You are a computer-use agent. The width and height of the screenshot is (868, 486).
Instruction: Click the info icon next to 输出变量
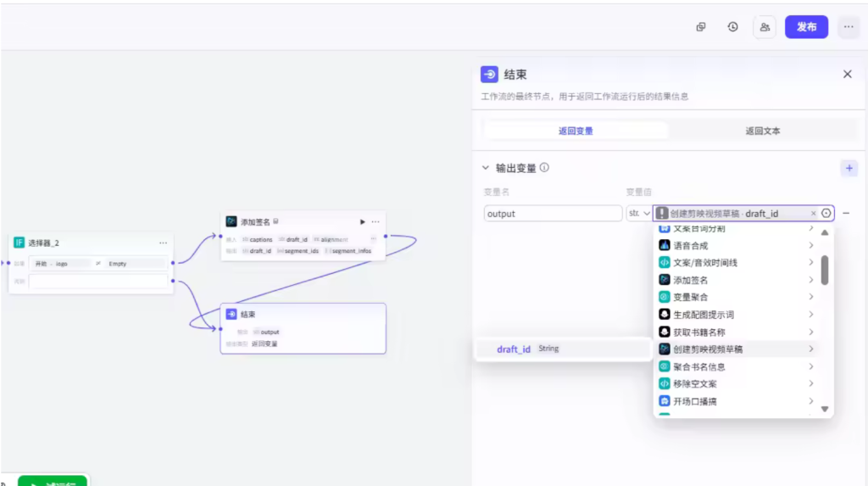544,168
